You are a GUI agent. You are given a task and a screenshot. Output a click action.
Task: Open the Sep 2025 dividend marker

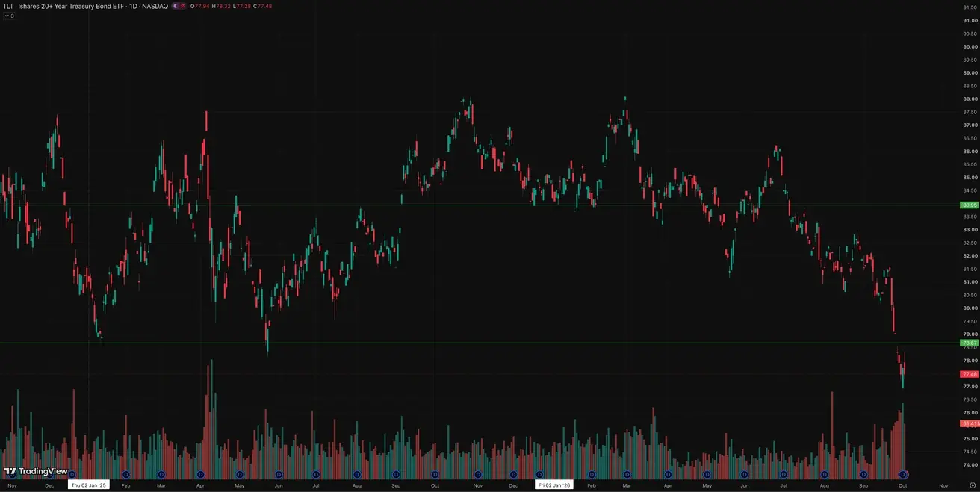395,474
